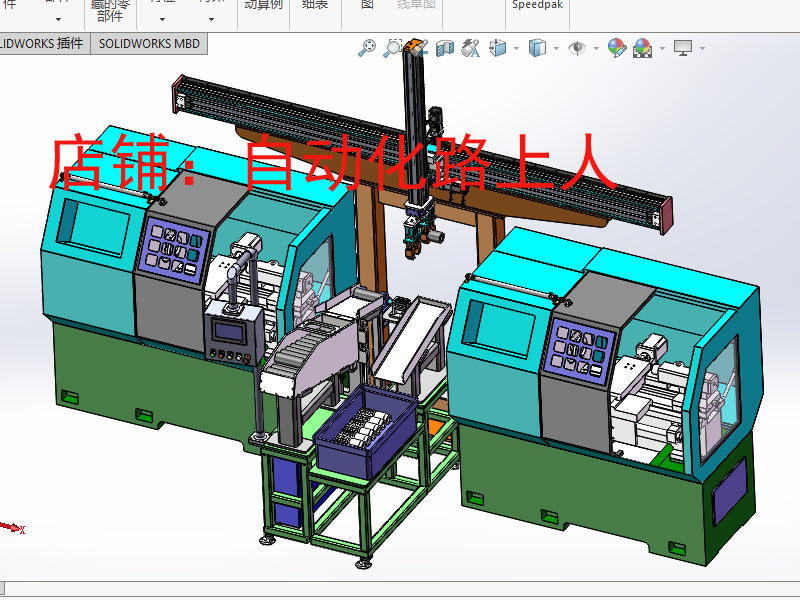Open dropdown arrow beside the eye icon

tap(596, 48)
